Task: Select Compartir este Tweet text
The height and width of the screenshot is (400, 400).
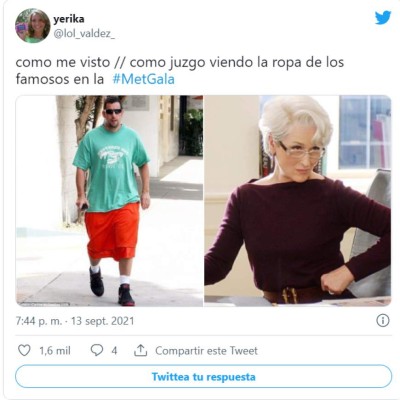Action: coord(206,351)
